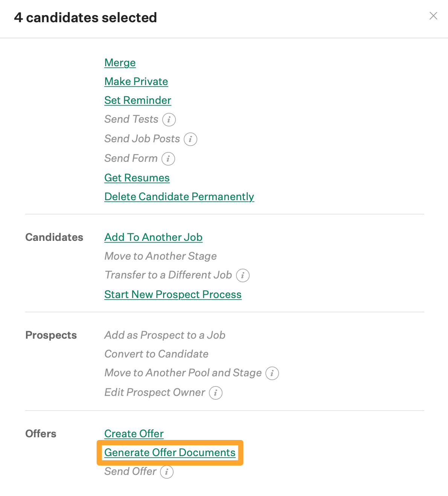This screenshot has width=448, height=496.
Task: Click Start New Prospect Process
Action: point(173,295)
